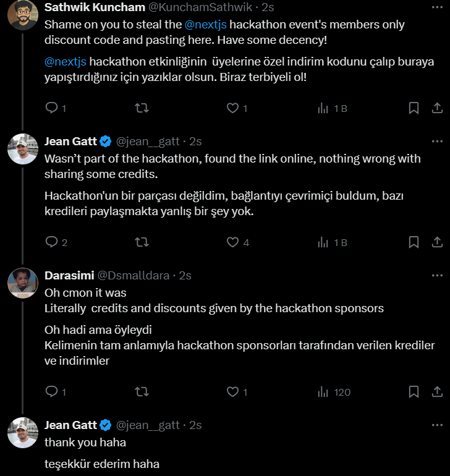The height and width of the screenshot is (476, 450).
Task: View Darasimi's tweet 120 views analytics
Action: (334, 392)
